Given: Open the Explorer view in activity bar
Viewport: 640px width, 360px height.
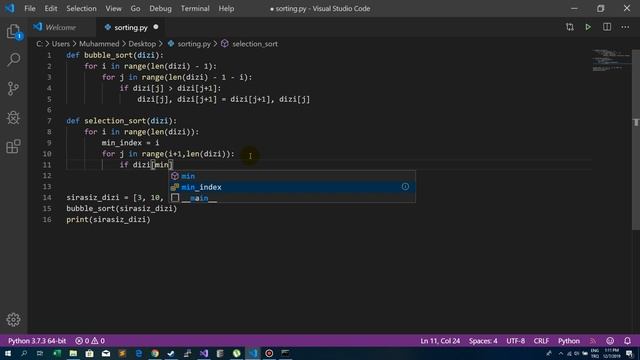Looking at the screenshot, I should click(13, 32).
